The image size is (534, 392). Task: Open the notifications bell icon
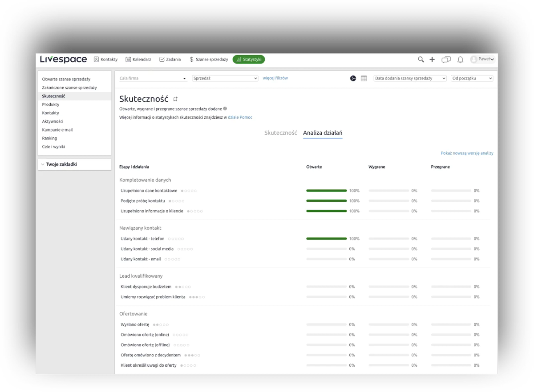461,60
